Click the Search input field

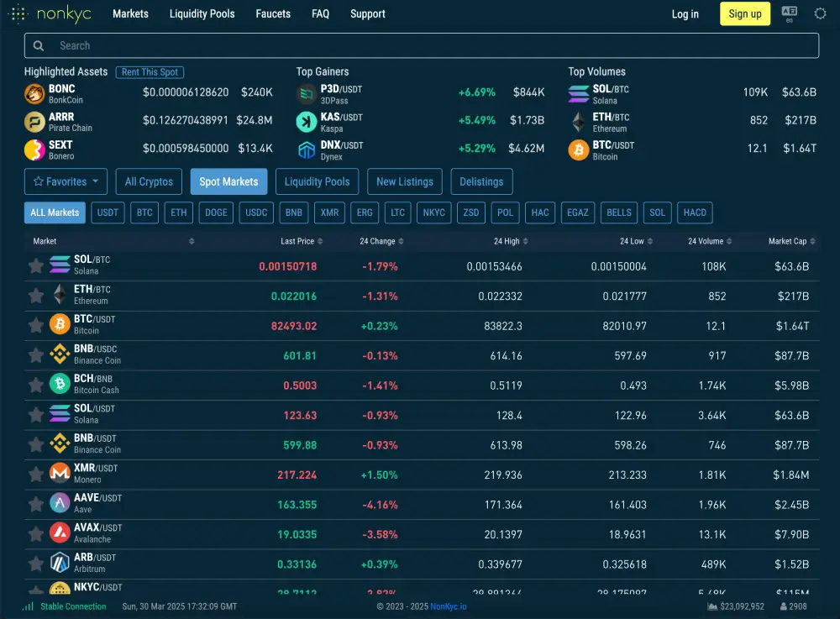pos(422,45)
